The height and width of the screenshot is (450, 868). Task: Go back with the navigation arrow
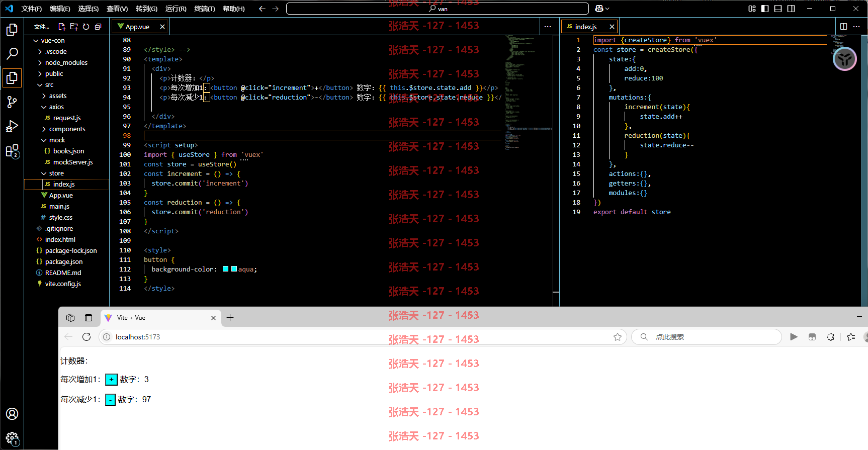(x=262, y=9)
